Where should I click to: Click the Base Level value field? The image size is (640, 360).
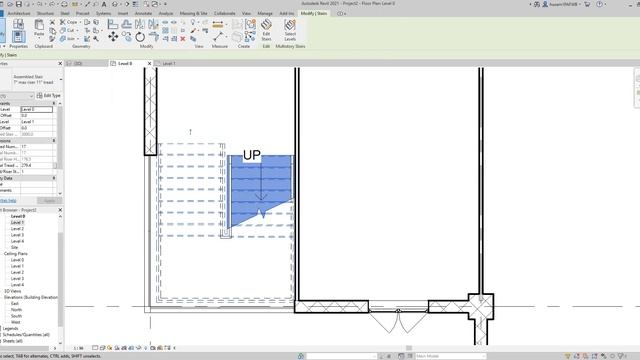pyautogui.click(x=37, y=109)
